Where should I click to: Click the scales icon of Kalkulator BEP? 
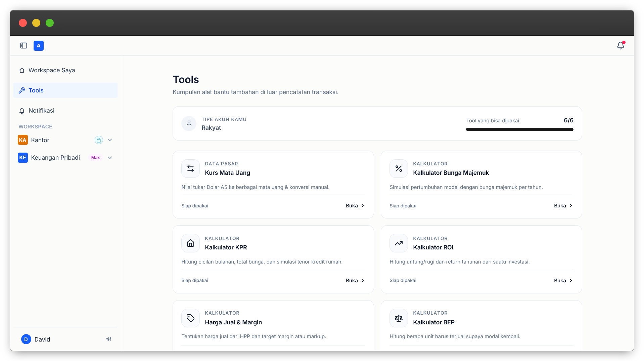(x=399, y=318)
